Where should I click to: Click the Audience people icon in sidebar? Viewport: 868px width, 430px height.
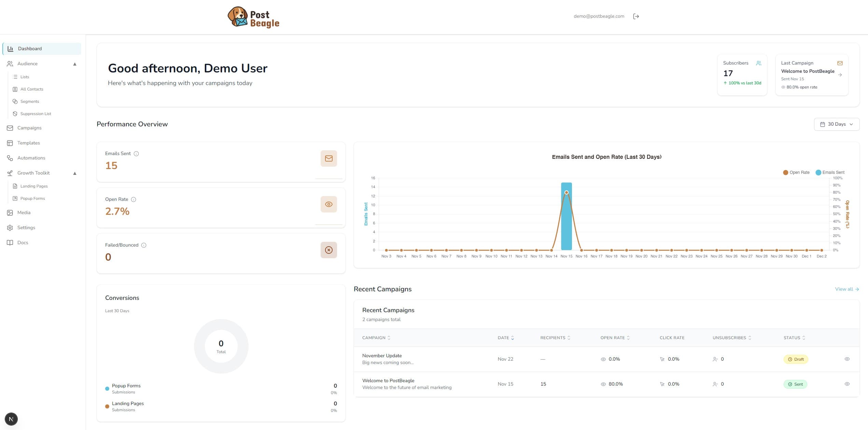click(x=10, y=64)
